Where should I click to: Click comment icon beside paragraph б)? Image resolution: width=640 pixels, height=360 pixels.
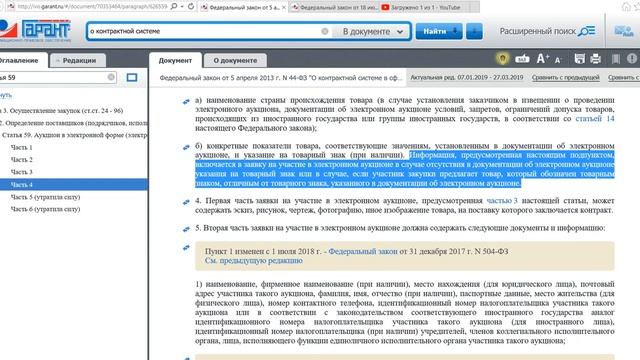[x=186, y=147]
